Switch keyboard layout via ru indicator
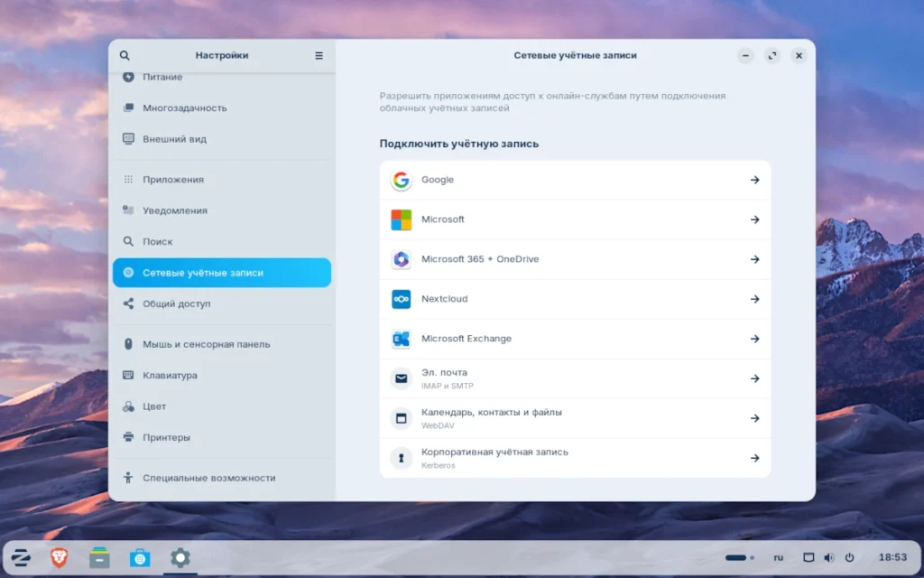Screen dimensions: 924x578 (x=779, y=557)
